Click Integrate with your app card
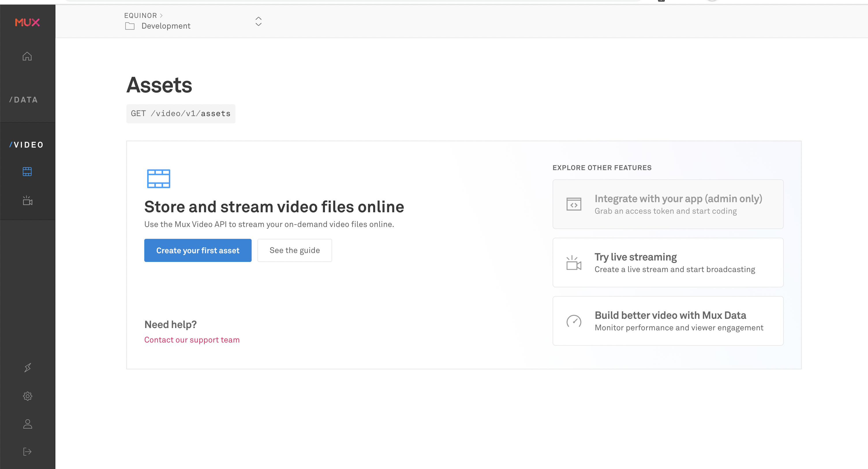 point(668,204)
